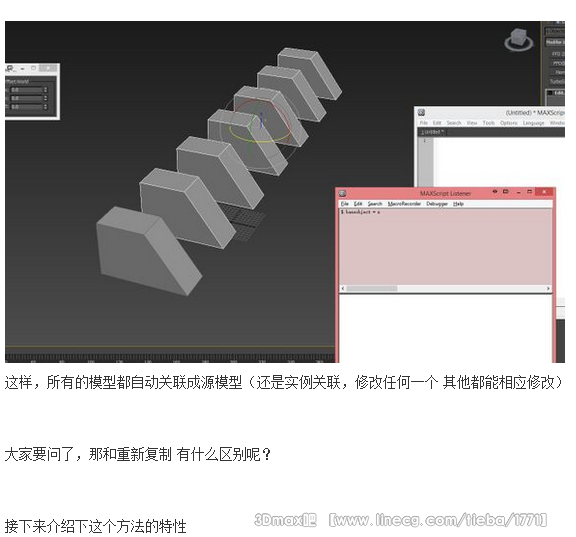The image size is (576, 537).
Task: Click the line 1 number in script editor gutter
Action: [424, 140]
